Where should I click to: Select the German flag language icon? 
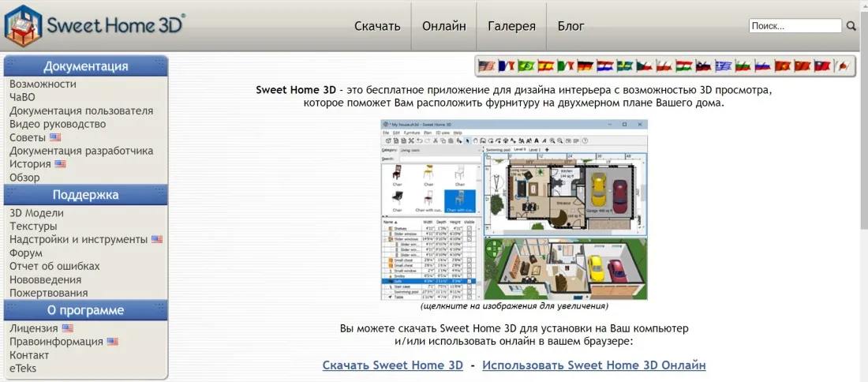(x=586, y=66)
